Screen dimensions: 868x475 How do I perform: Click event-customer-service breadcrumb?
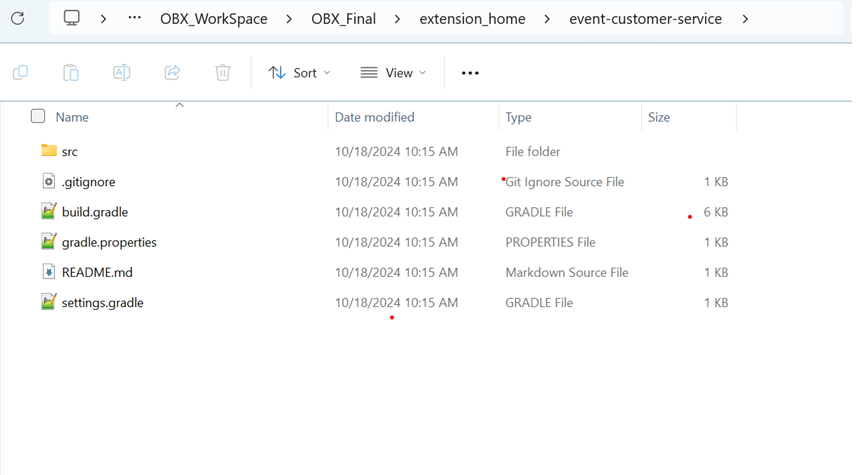point(645,19)
